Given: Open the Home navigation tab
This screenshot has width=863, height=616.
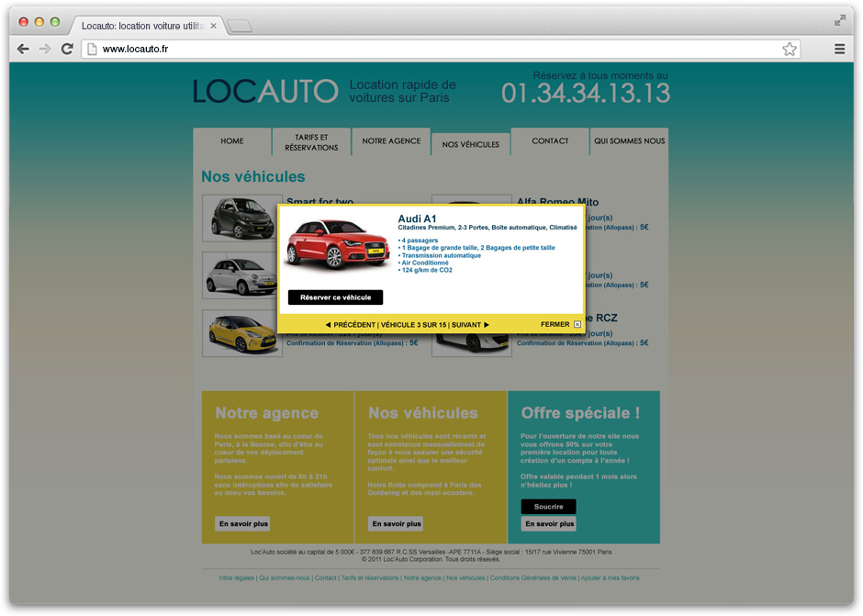Looking at the screenshot, I should [232, 141].
